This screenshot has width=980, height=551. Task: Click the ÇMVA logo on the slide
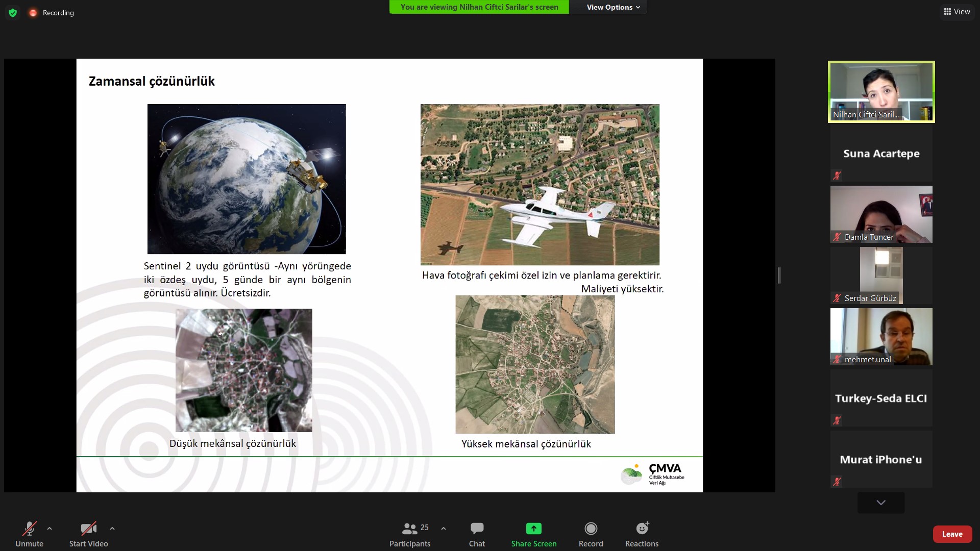(x=653, y=474)
